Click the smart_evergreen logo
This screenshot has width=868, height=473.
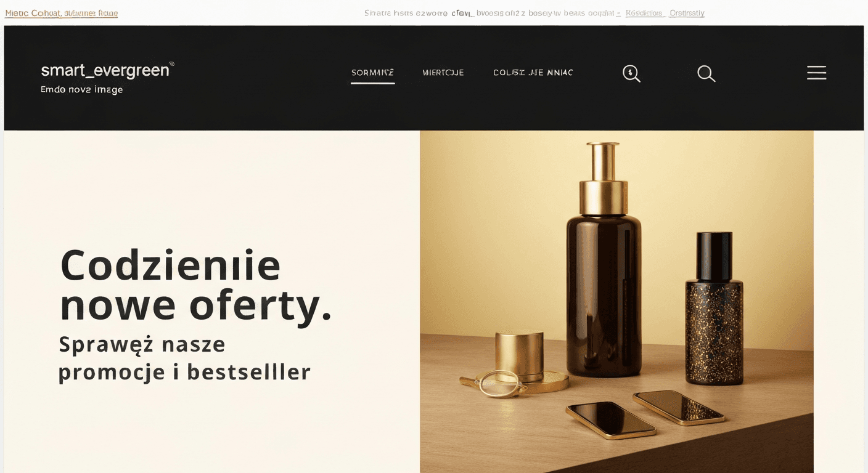(107, 70)
